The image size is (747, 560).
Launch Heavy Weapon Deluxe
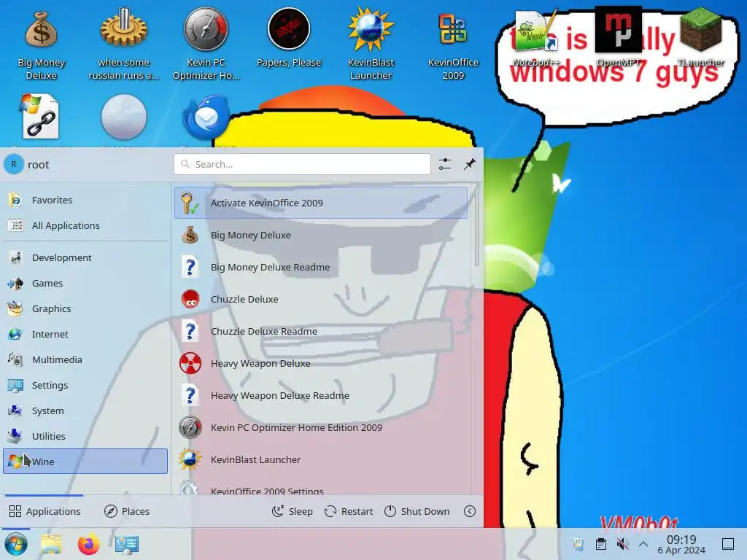point(321,364)
